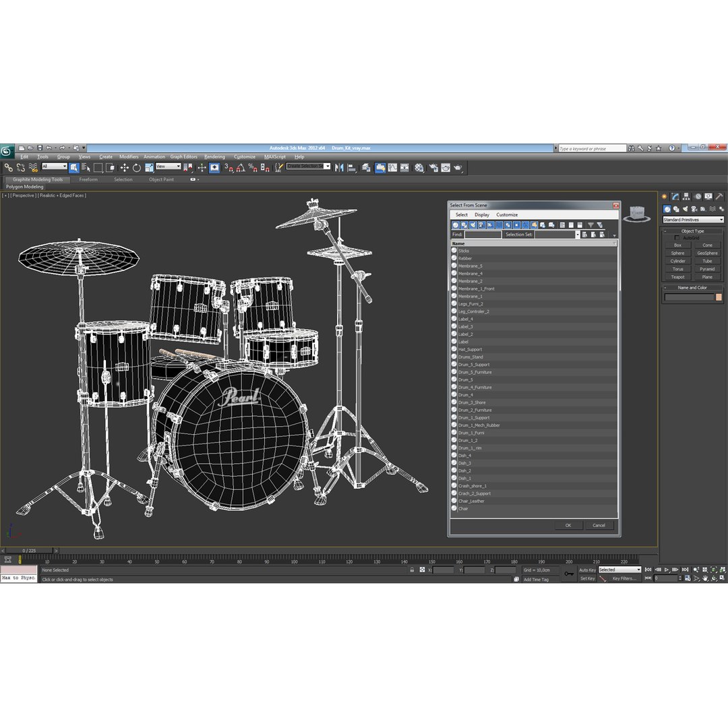Open the Curve Editor icon
Screen dimensions: 728x728
pos(393,168)
